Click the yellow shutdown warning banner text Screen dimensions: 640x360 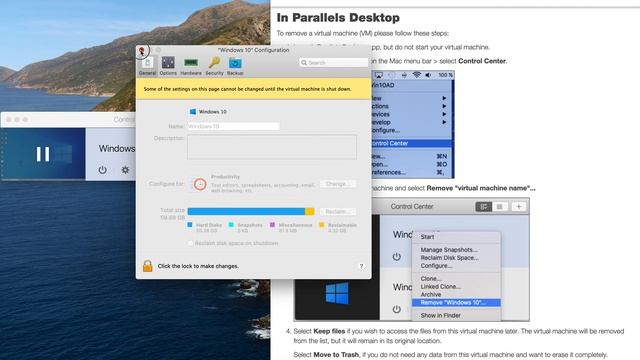tap(247, 89)
